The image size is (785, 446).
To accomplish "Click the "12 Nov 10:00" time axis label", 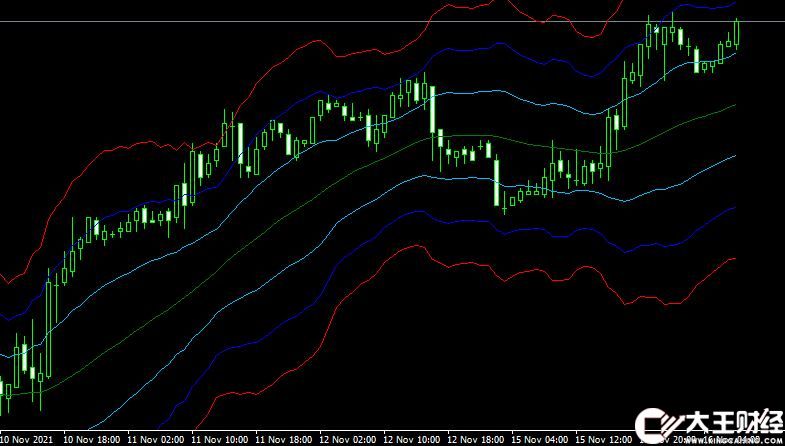I will (413, 439).
